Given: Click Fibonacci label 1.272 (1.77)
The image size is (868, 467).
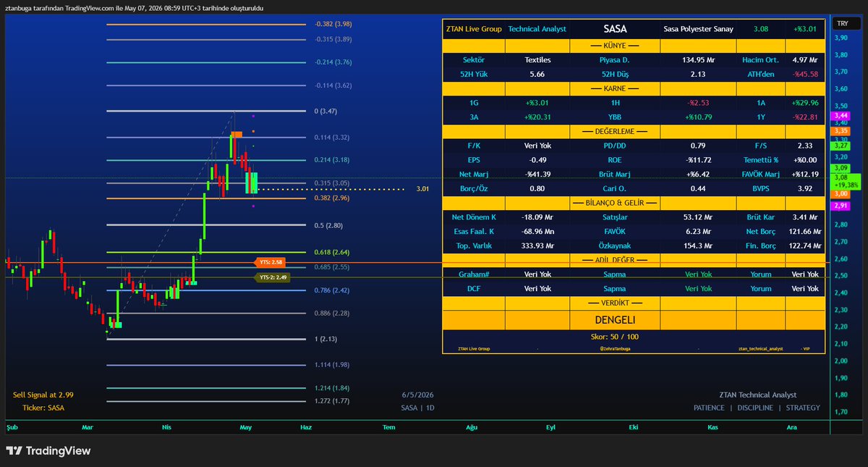Looking at the screenshot, I should 332,400.
